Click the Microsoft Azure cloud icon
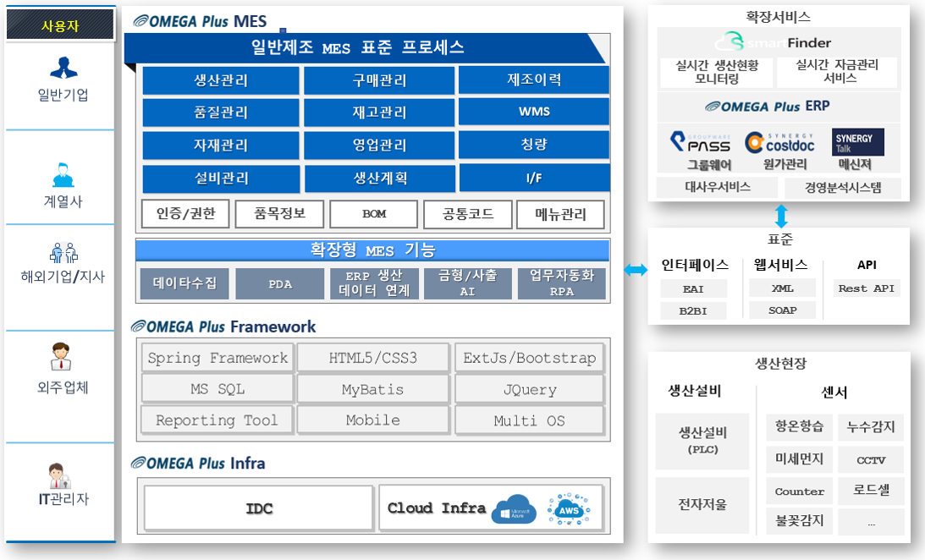 [515, 509]
